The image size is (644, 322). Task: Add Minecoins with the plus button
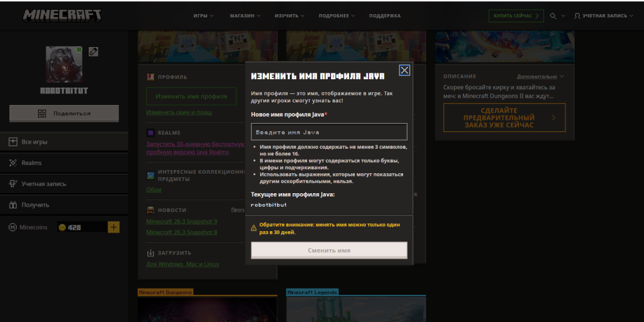[x=114, y=227]
